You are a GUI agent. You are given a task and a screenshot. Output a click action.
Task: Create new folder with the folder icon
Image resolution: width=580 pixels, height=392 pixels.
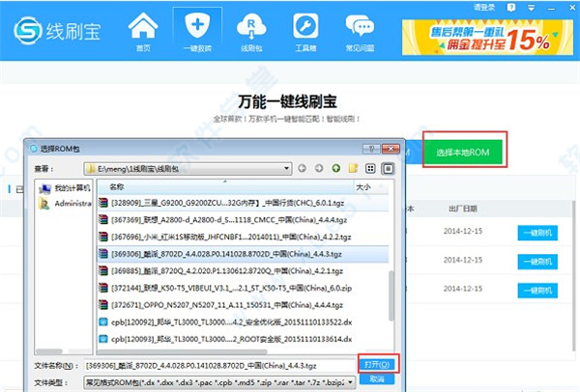pos(353,168)
